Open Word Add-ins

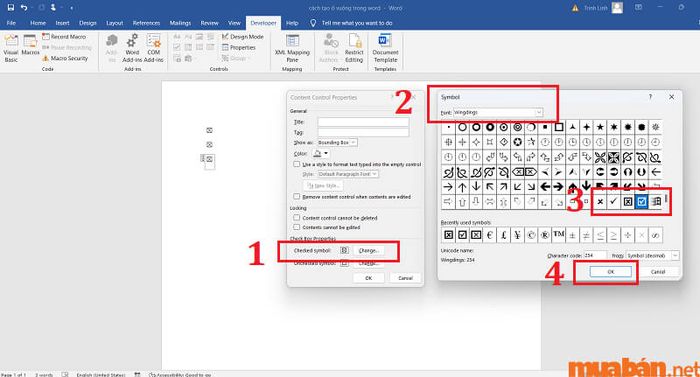(x=132, y=49)
